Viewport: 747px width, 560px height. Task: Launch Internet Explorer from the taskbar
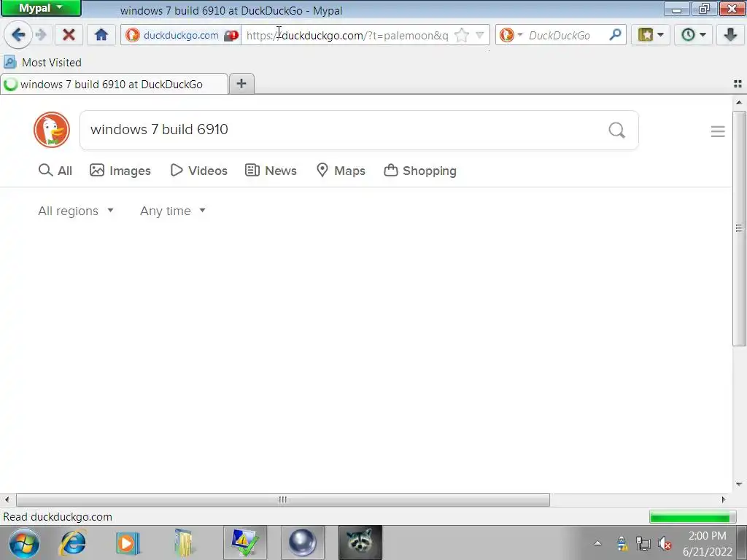tap(73, 542)
